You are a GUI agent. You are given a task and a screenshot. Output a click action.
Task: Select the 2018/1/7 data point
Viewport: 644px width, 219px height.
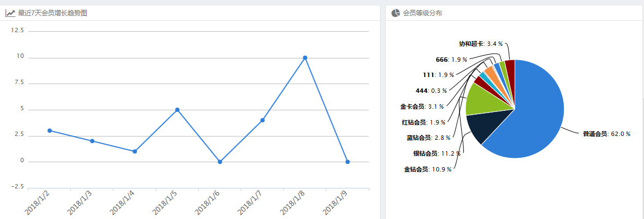click(x=263, y=120)
